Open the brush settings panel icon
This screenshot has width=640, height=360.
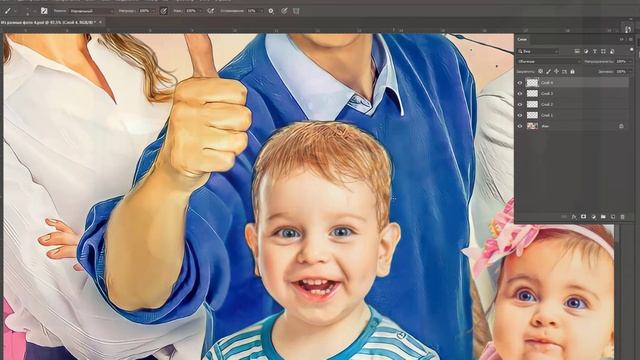click(44, 11)
